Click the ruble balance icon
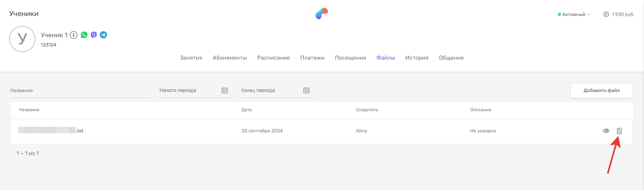Screen dimensions: 644x190 [606, 14]
